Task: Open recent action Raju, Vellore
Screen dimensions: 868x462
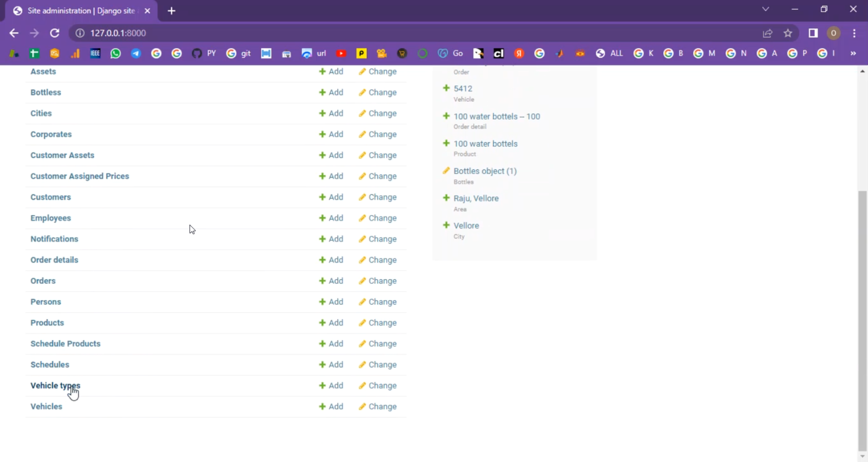Action: tap(476, 198)
